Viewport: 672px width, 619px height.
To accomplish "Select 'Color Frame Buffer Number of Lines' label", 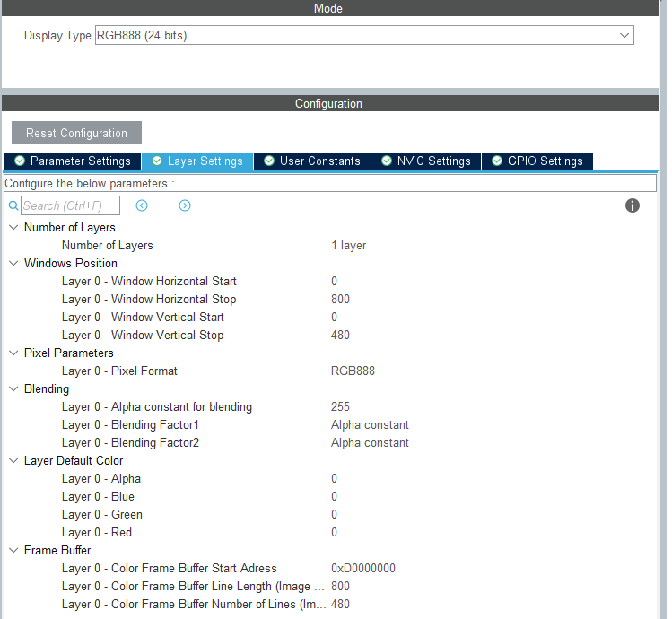I will (194, 605).
